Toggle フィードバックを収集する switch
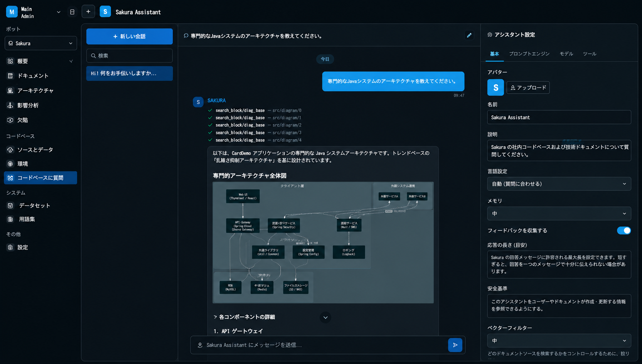Image resolution: width=642 pixels, height=364 pixels. click(624, 231)
